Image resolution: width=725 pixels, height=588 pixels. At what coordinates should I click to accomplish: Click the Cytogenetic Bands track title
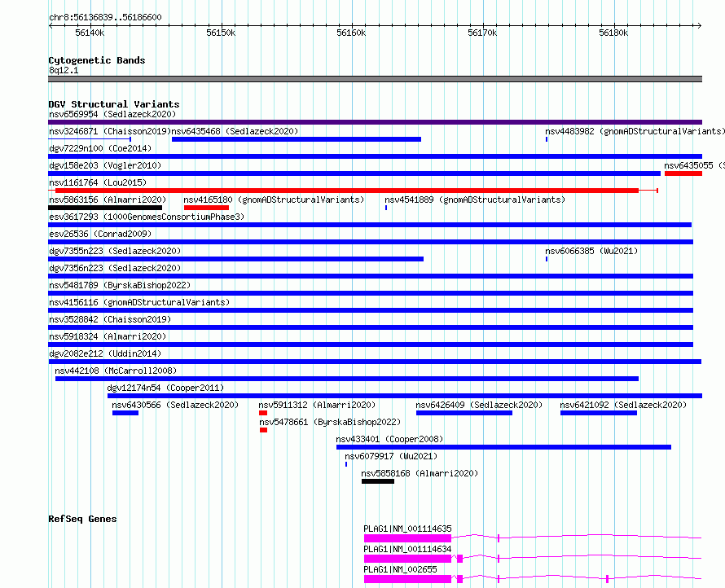coord(97,60)
